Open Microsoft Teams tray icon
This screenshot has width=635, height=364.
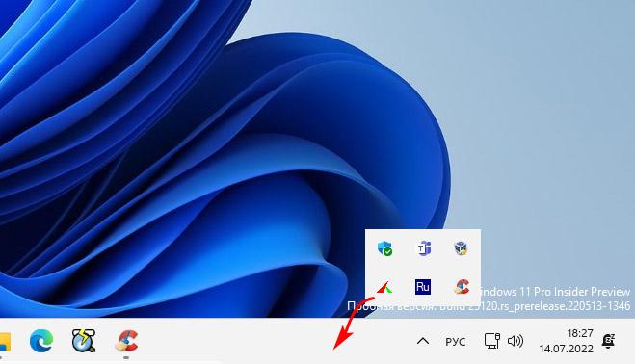[424, 247]
